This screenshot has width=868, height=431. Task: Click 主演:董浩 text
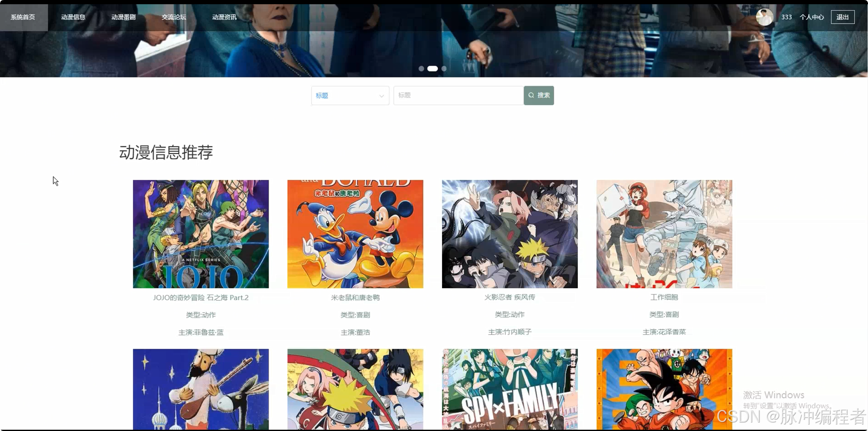click(x=355, y=333)
